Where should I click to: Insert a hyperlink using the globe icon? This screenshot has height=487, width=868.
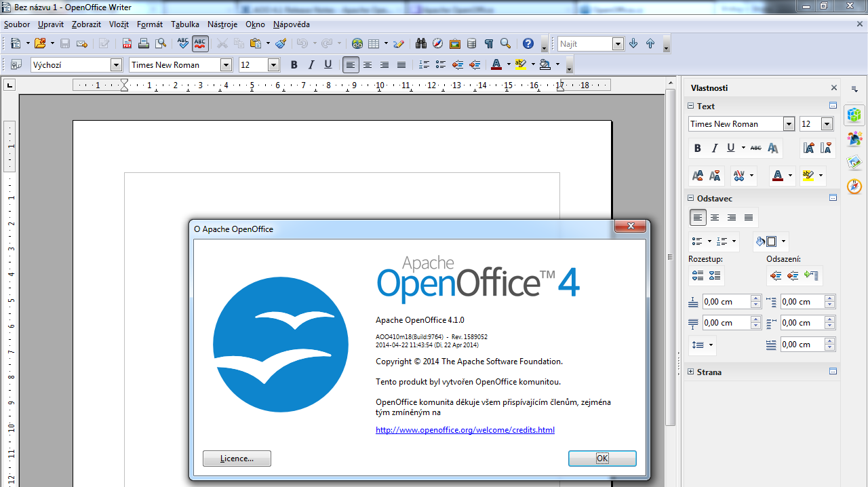tap(357, 43)
